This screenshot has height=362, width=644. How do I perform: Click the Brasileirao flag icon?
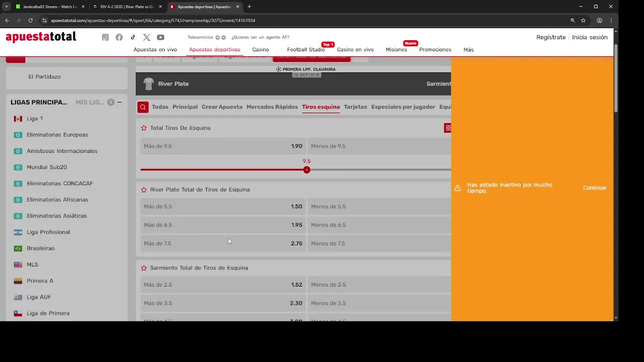click(x=18, y=248)
